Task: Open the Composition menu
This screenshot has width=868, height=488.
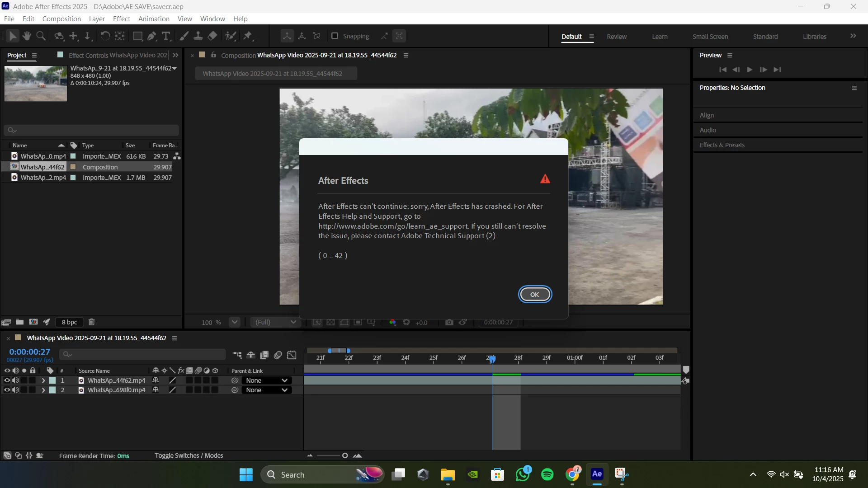Action: [61, 19]
